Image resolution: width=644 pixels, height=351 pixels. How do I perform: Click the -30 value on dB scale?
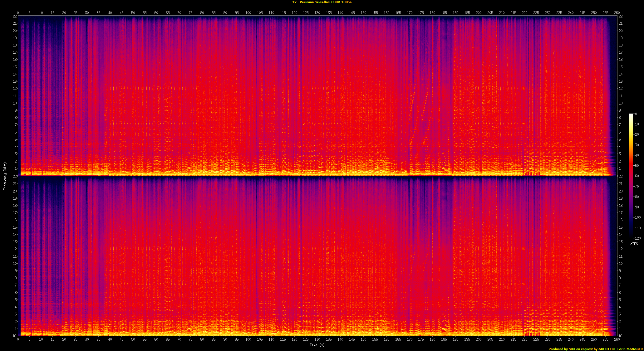(x=636, y=145)
